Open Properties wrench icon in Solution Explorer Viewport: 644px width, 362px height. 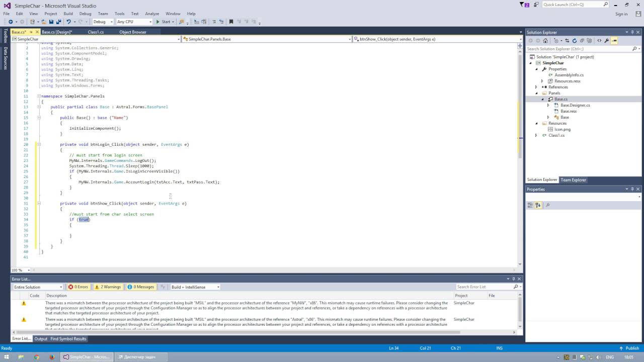click(607, 41)
